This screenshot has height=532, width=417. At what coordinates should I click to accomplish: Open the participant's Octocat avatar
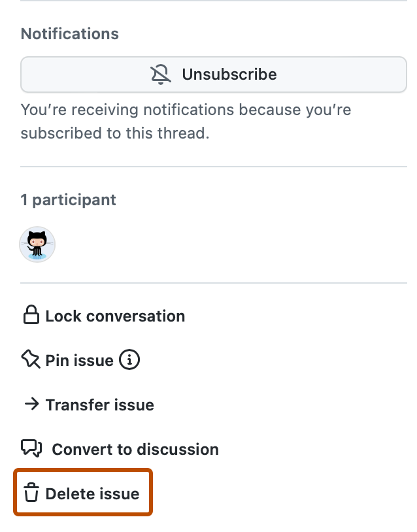[x=37, y=244]
